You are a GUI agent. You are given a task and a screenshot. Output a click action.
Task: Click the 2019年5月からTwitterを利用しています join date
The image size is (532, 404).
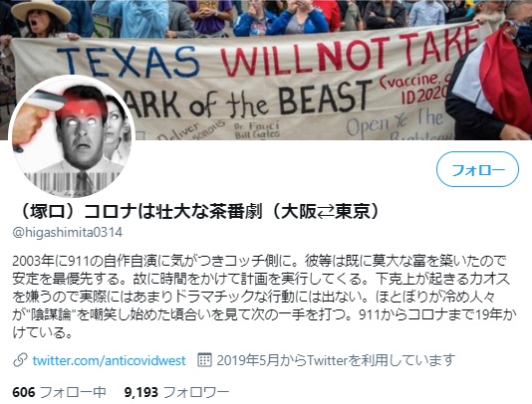coord(336,360)
